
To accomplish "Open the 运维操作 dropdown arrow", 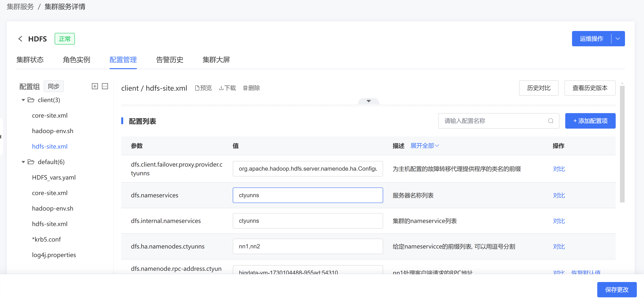I will pyautogui.click(x=618, y=39).
